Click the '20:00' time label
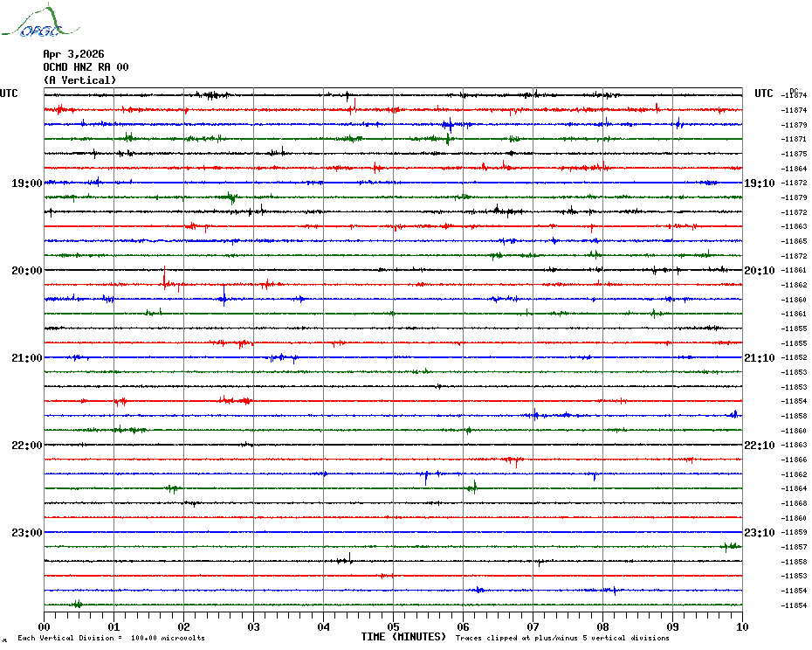The height and width of the screenshot is (650, 812). (27, 271)
